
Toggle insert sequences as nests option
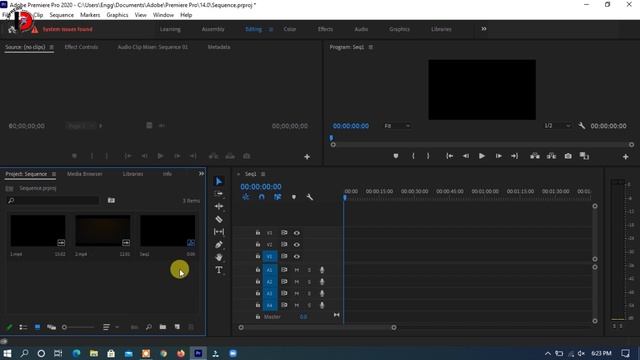click(245, 197)
